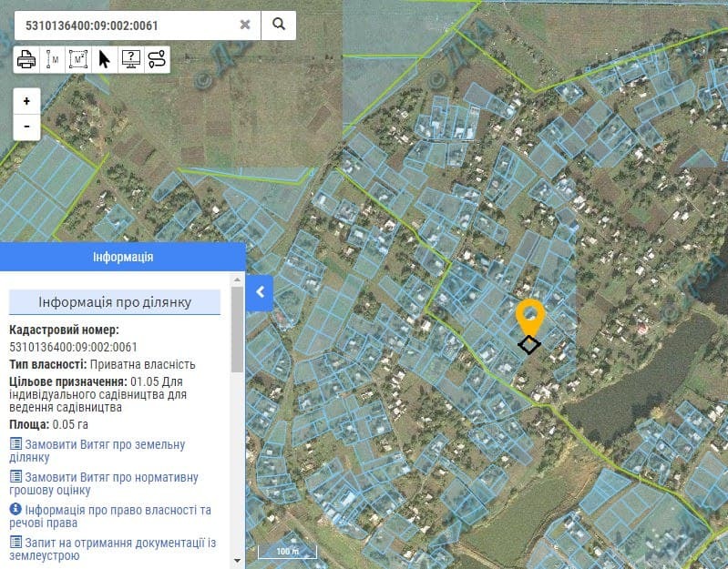728x569 pixels.
Task: Click the cadastral number search input
Action: pyautogui.click(x=128, y=25)
